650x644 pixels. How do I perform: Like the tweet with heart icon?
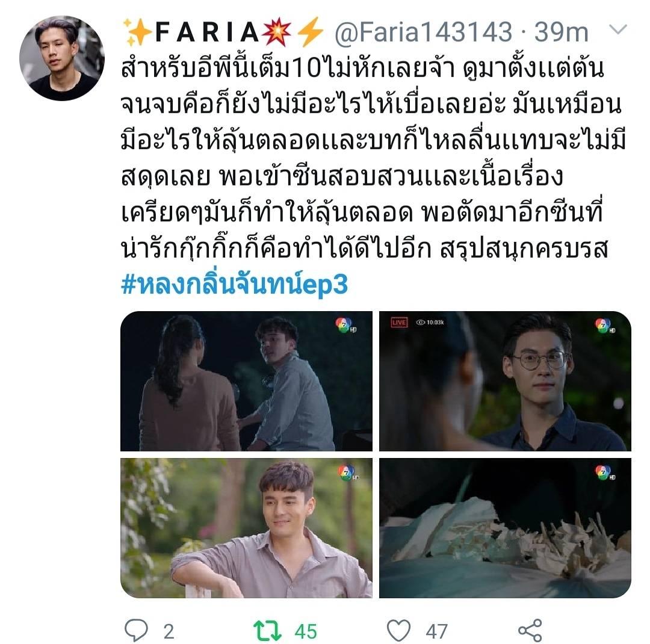tap(399, 630)
